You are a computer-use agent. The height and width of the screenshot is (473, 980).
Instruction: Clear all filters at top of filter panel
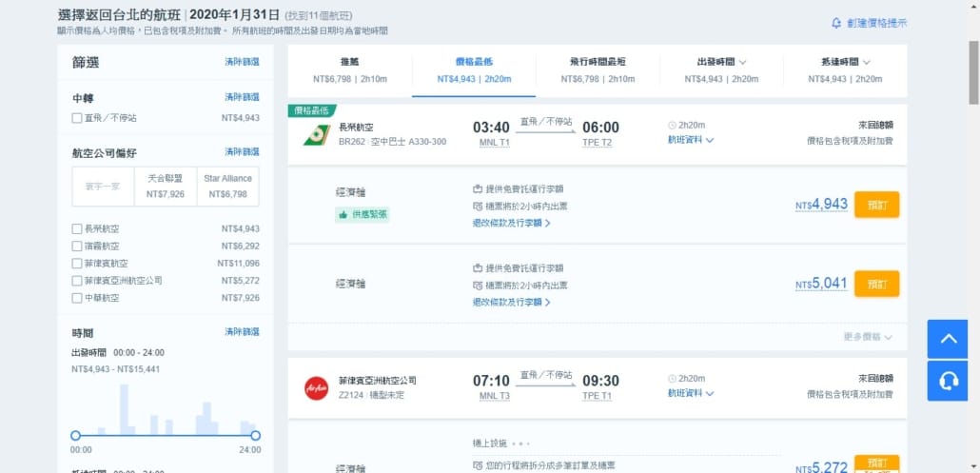tap(242, 62)
